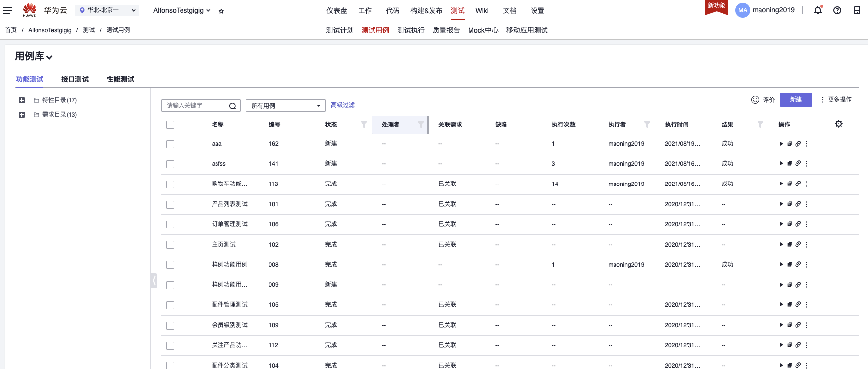Screen dimensions: 868x369
Task: Open the 用例库 dropdown
Action: coord(34,56)
